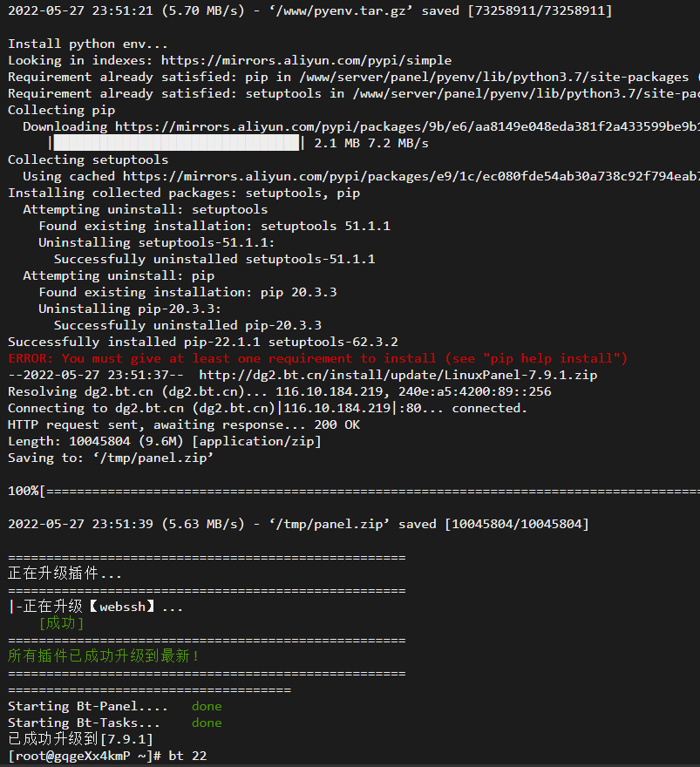Click the IP address 116.10.184.219 in the Resolving line
The height and width of the screenshot is (767, 700).
coord(330,392)
